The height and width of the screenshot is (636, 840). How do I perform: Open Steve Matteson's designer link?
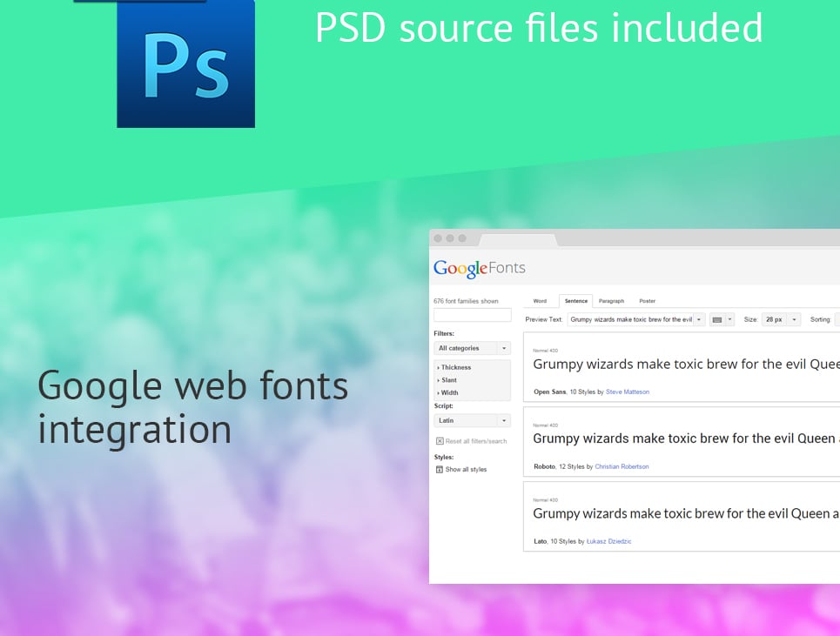click(628, 392)
